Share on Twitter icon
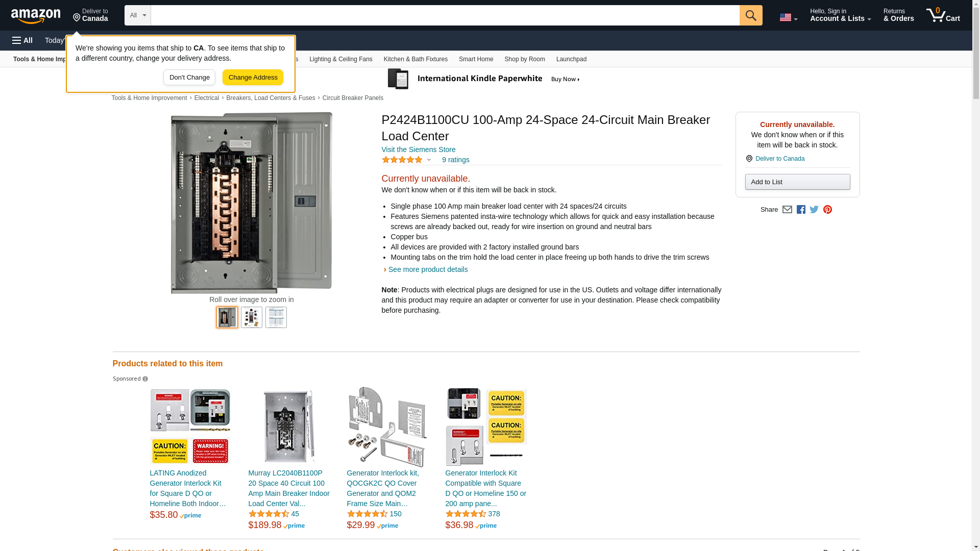Image resolution: width=980 pixels, height=551 pixels. (814, 210)
